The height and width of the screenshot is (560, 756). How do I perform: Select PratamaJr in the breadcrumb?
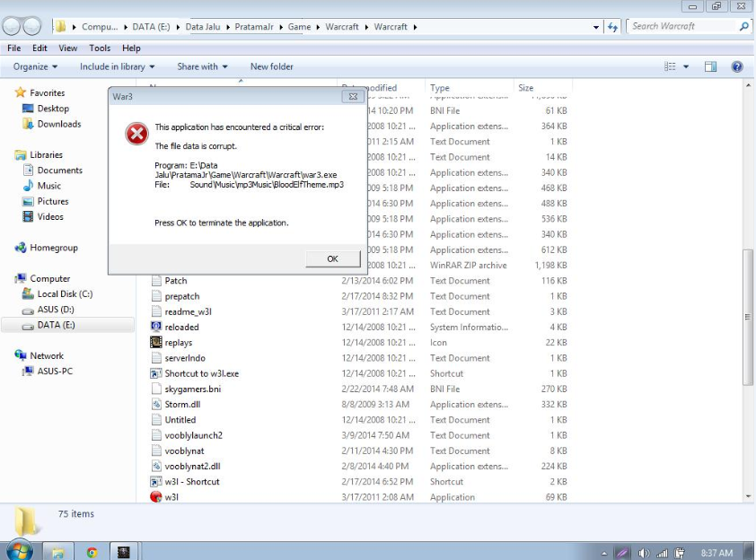click(x=254, y=27)
